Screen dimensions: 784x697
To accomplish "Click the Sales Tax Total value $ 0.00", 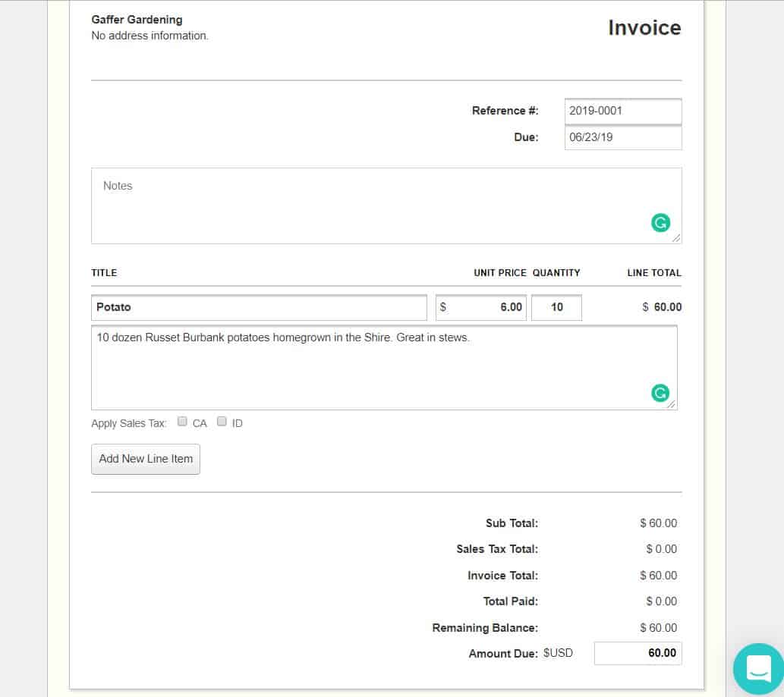I will (x=662, y=549).
